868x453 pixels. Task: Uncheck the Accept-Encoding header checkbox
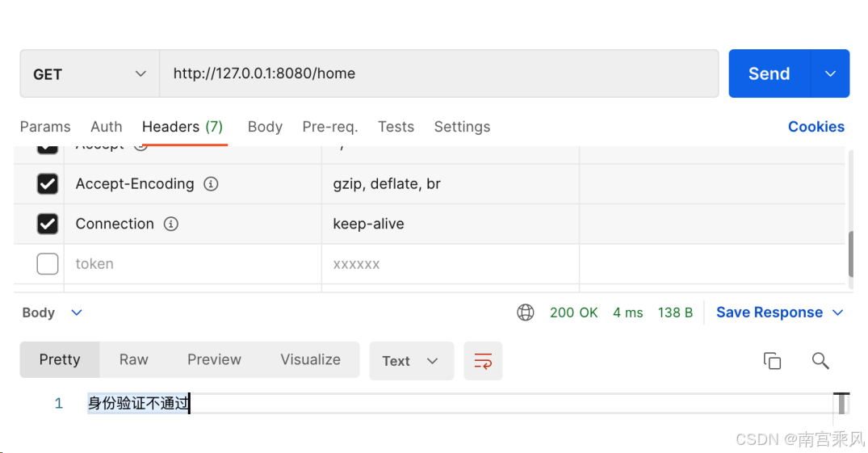click(48, 184)
